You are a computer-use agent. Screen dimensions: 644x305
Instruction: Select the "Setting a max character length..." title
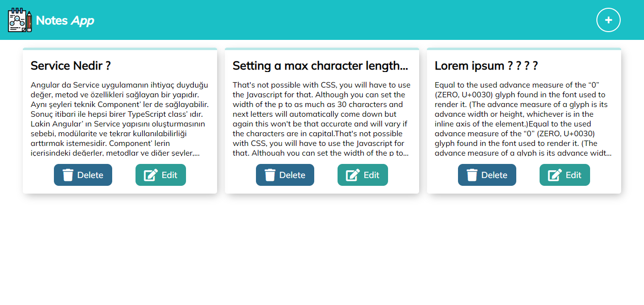pyautogui.click(x=320, y=66)
